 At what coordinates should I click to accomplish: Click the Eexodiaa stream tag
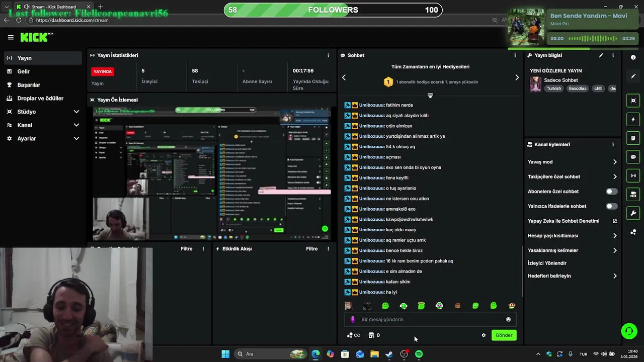point(578,88)
